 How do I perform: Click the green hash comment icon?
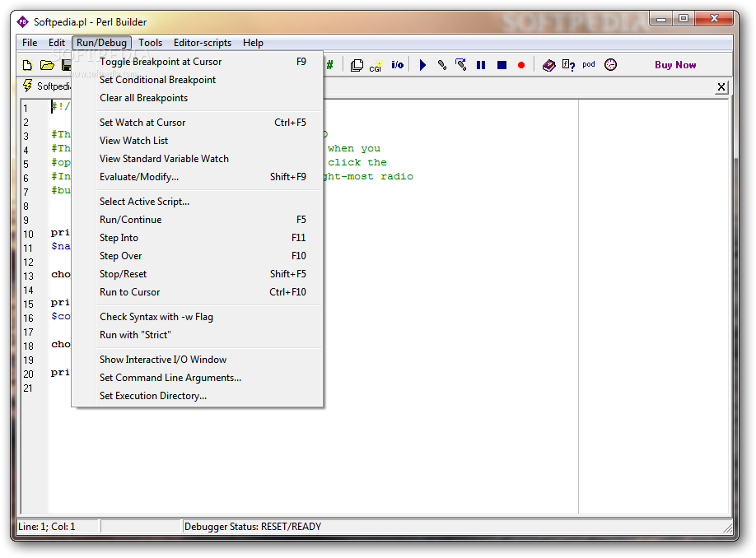tap(329, 65)
